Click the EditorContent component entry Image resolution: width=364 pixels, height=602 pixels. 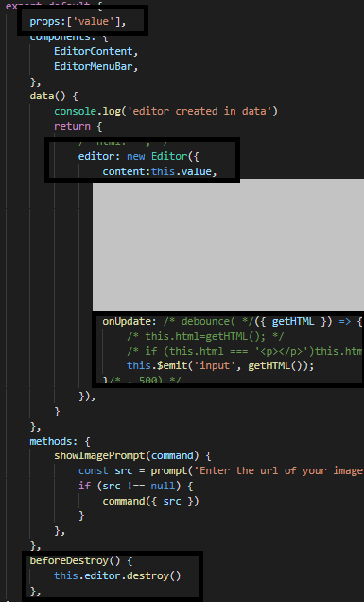(95, 51)
